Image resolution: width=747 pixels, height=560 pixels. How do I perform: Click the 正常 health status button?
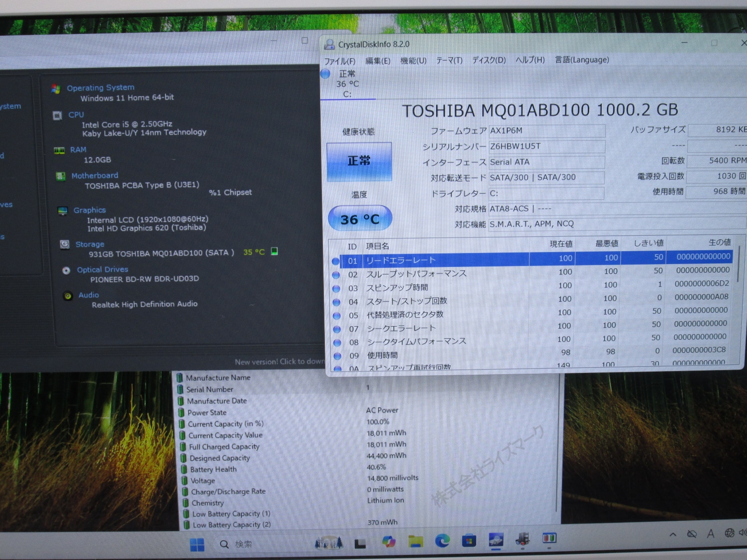[359, 161]
